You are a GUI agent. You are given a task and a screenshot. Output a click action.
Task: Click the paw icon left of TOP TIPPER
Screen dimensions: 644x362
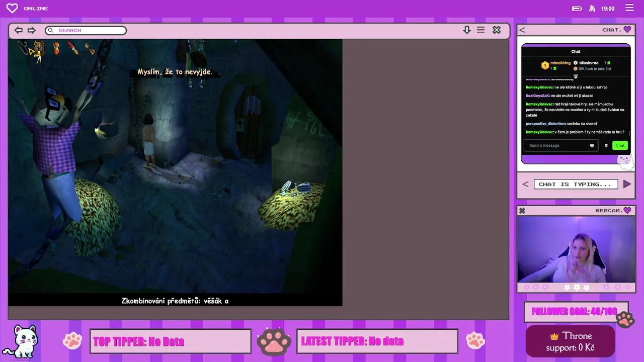pyautogui.click(x=72, y=340)
